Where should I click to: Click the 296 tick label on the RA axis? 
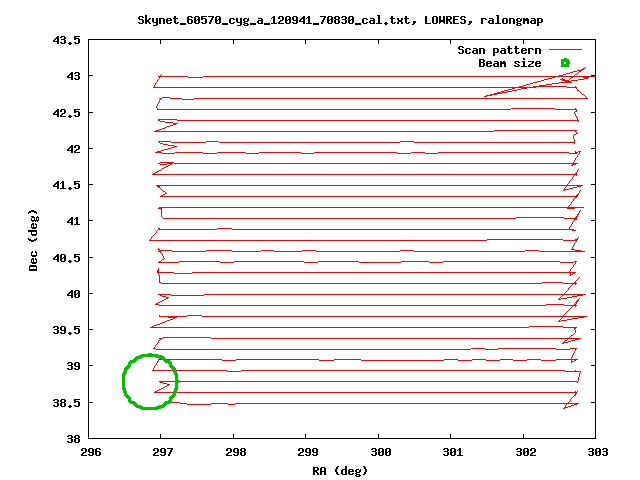click(91, 452)
